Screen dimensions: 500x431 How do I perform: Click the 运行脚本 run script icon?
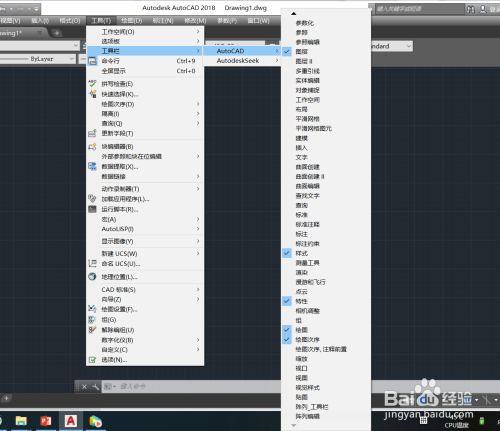[x=92, y=209]
